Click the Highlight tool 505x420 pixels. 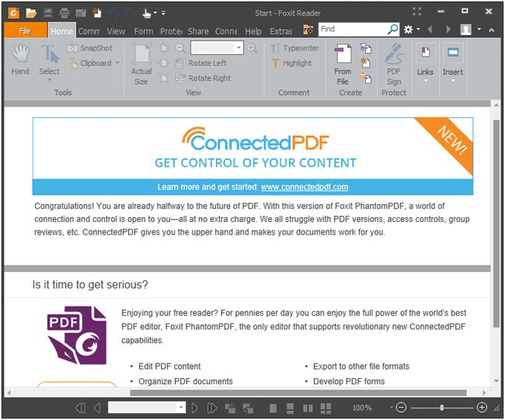click(x=291, y=64)
